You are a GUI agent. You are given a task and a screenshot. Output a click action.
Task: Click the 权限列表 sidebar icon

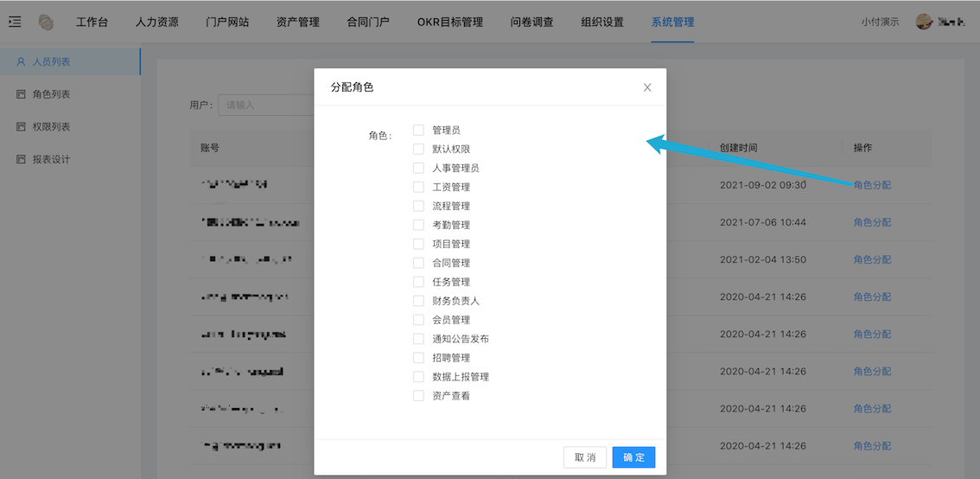click(21, 127)
